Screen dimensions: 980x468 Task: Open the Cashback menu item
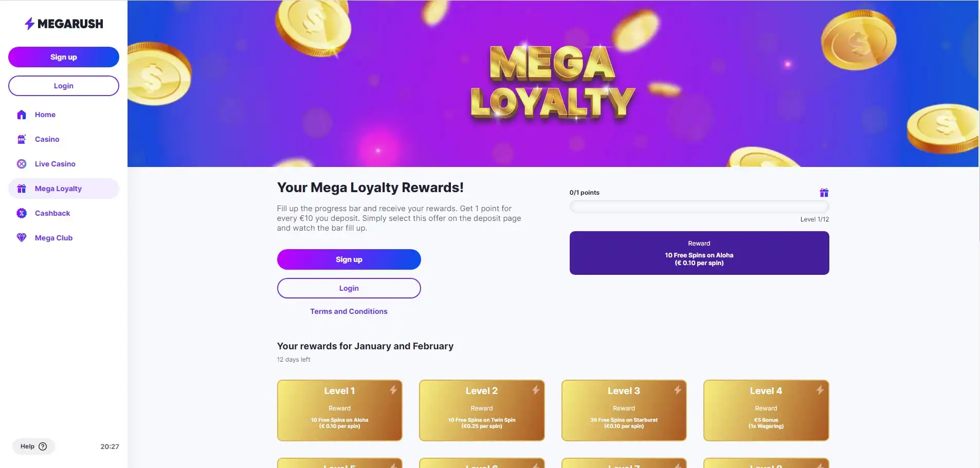pyautogui.click(x=52, y=213)
